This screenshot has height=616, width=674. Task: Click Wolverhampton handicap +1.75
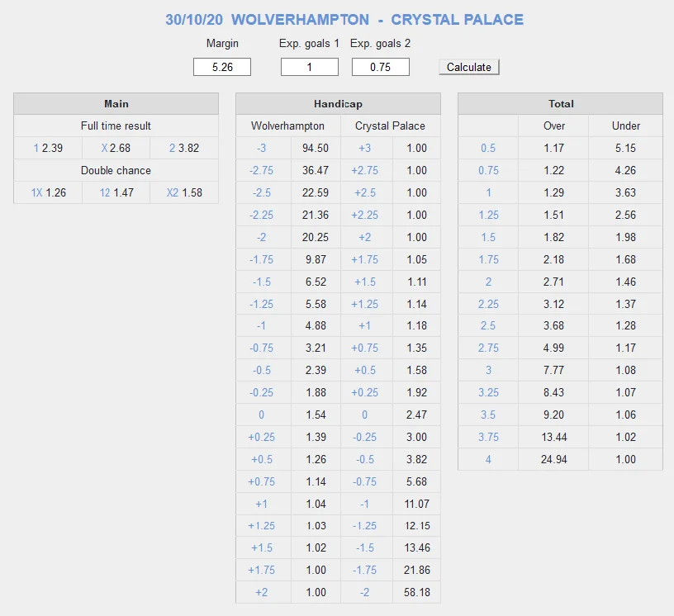tap(263, 571)
